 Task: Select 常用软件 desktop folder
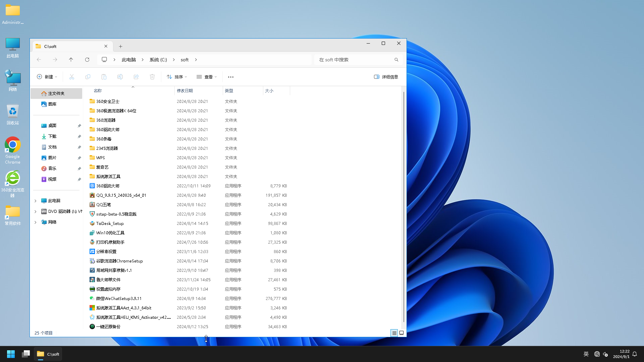(13, 215)
